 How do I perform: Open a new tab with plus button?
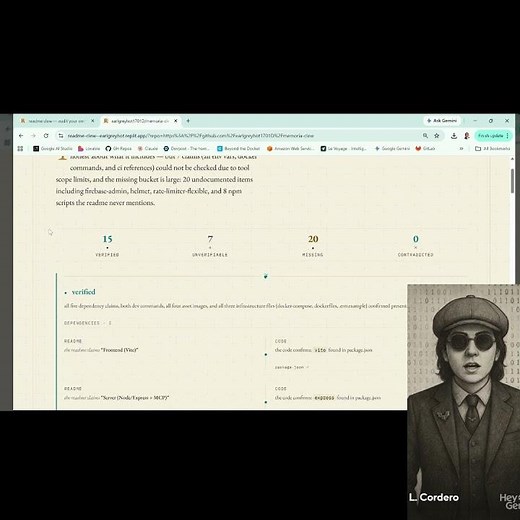point(188,121)
